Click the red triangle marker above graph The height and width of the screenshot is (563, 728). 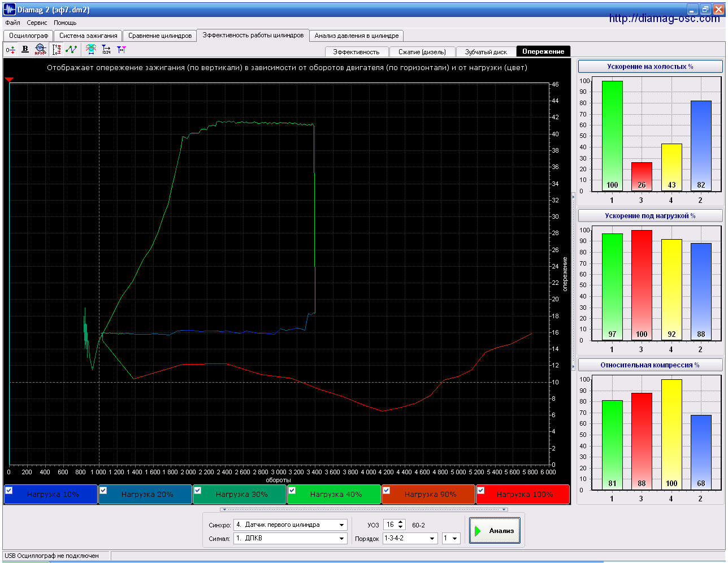coord(8,80)
